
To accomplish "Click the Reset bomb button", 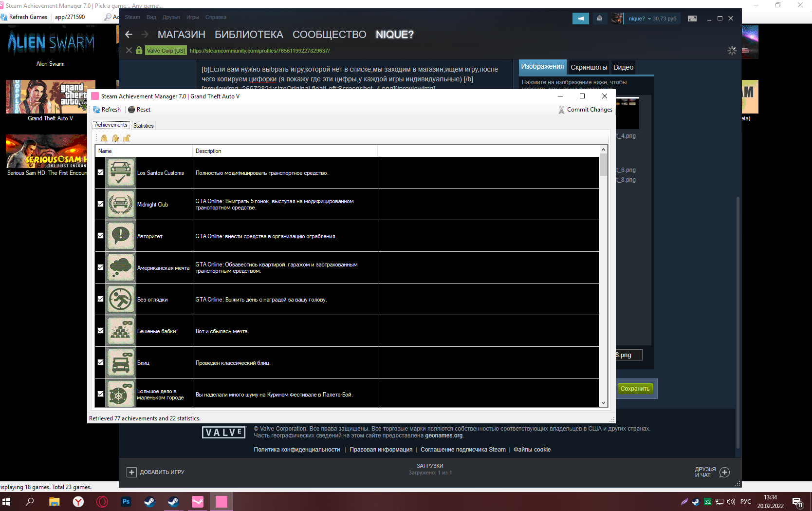I will click(139, 110).
